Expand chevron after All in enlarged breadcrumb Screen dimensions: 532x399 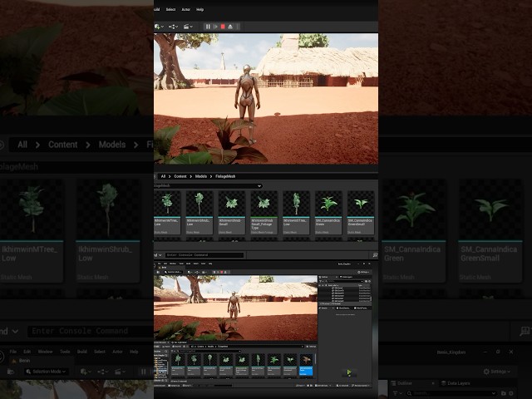[170, 176]
